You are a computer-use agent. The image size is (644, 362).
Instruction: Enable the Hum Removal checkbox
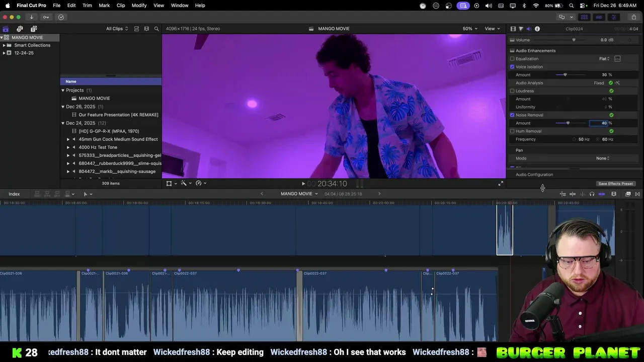512,131
